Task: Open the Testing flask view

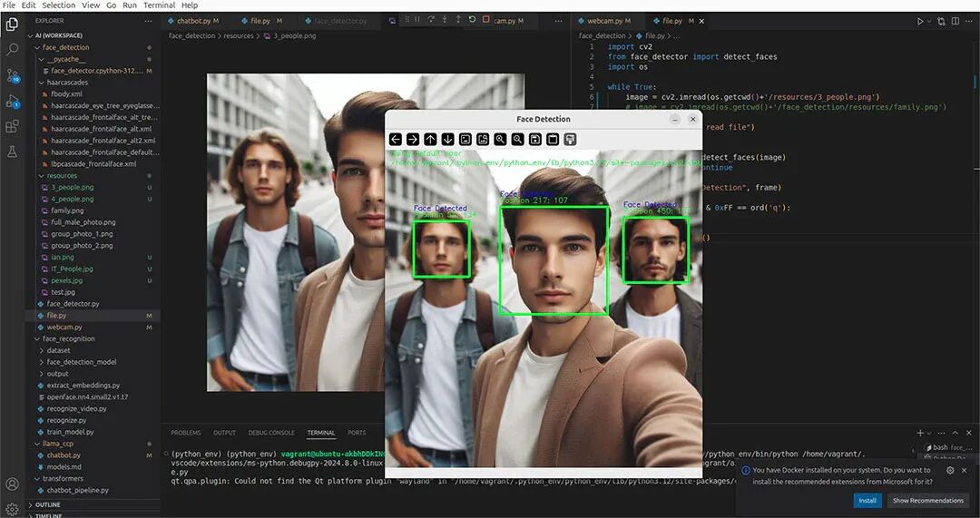Action: (x=12, y=151)
